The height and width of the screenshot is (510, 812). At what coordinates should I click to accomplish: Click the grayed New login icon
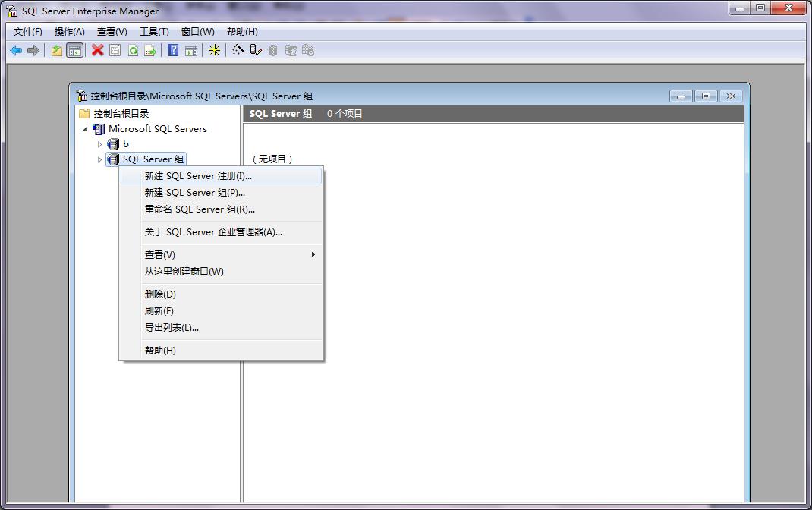pos(291,50)
